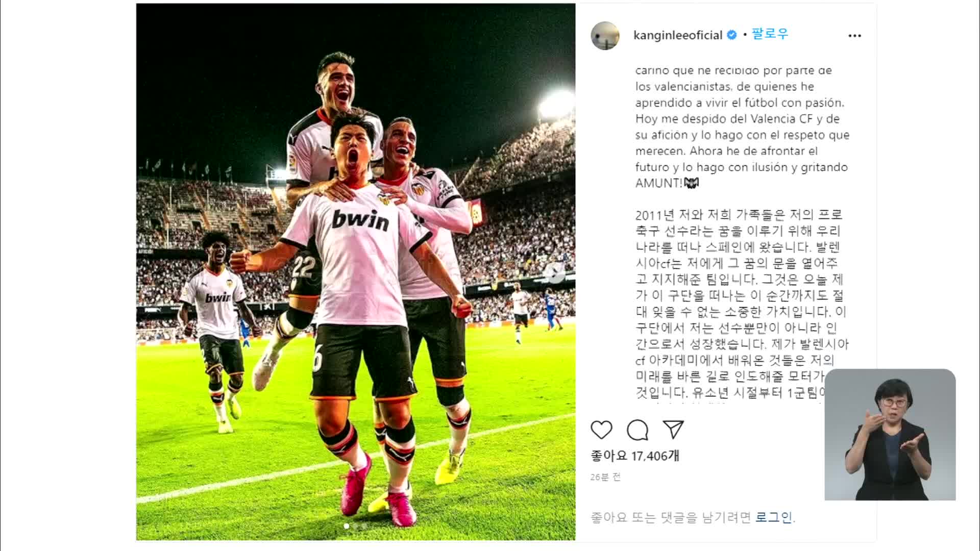Screen dimensions: 980x551
Task: Click the bwin celebration photo
Action: coord(356,271)
